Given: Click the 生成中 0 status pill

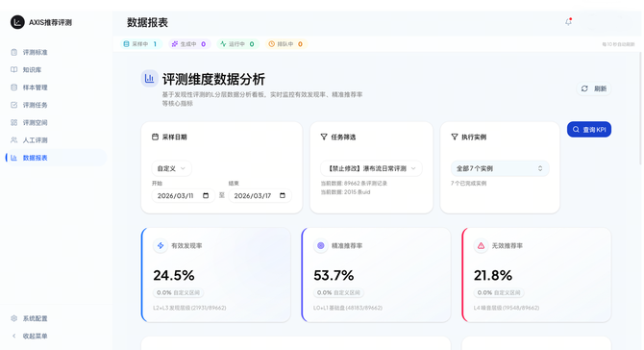Looking at the screenshot, I should click(189, 44).
